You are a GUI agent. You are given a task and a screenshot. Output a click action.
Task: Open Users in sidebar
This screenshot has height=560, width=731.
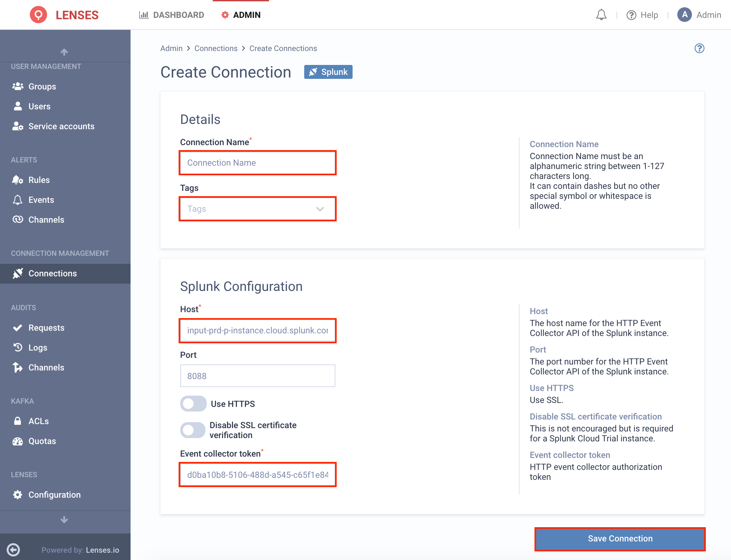click(x=65, y=106)
